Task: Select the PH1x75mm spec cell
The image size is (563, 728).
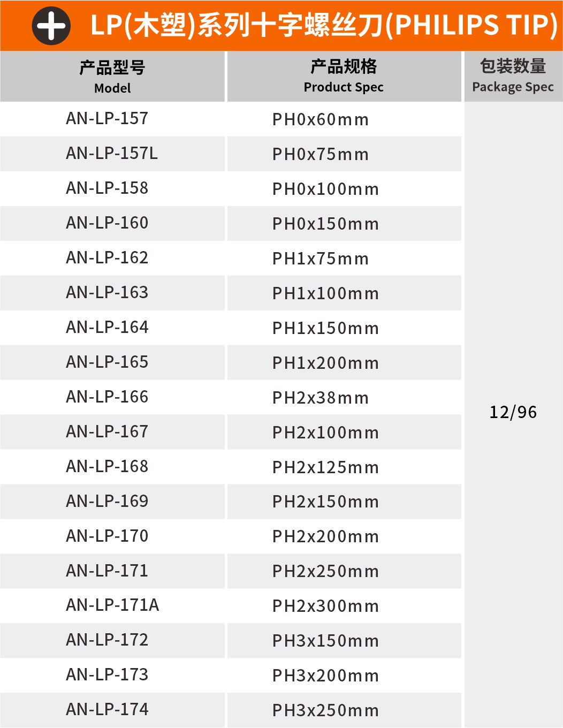Action: click(x=321, y=259)
